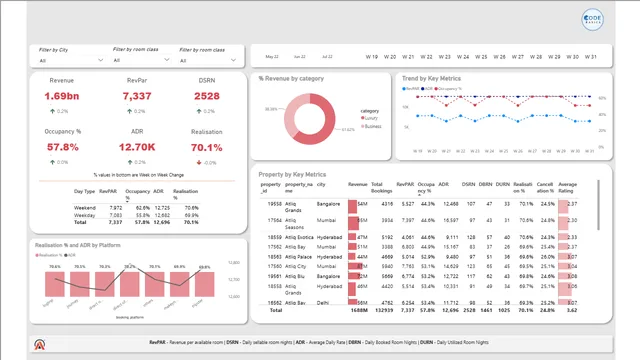Filter by W 28 in the top slicer
640x360 pixels.
pos(536,57)
